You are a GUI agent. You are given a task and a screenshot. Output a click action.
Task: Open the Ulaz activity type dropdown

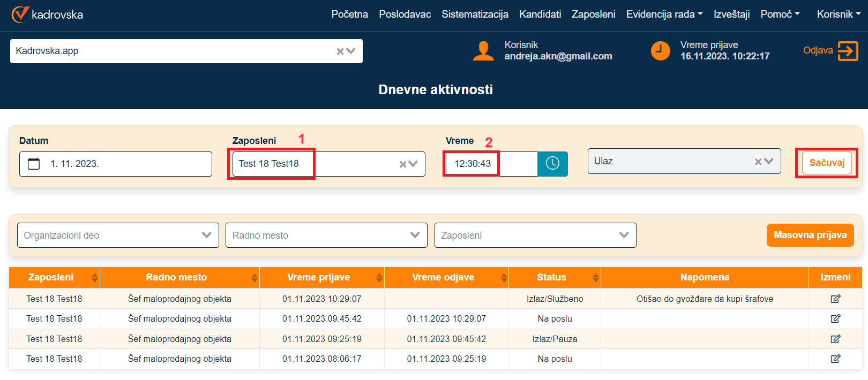click(769, 161)
